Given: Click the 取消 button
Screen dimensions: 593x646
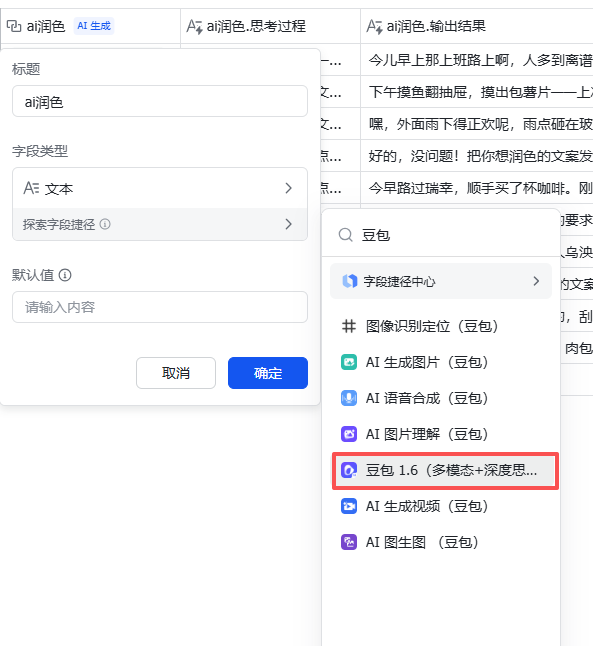Looking at the screenshot, I should 176,373.
